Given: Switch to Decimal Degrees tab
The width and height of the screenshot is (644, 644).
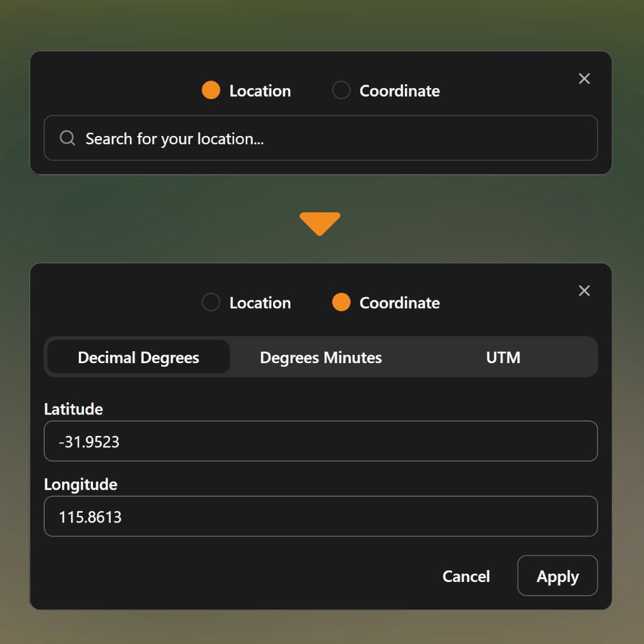Looking at the screenshot, I should (138, 357).
